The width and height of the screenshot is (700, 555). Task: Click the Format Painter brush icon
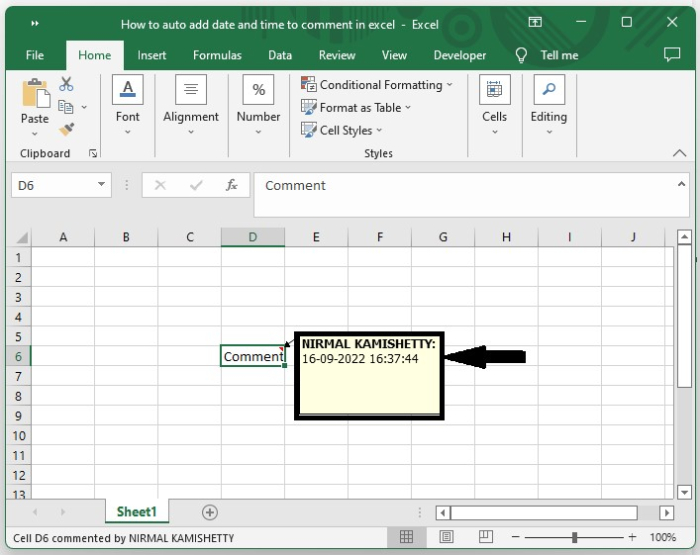(x=67, y=129)
